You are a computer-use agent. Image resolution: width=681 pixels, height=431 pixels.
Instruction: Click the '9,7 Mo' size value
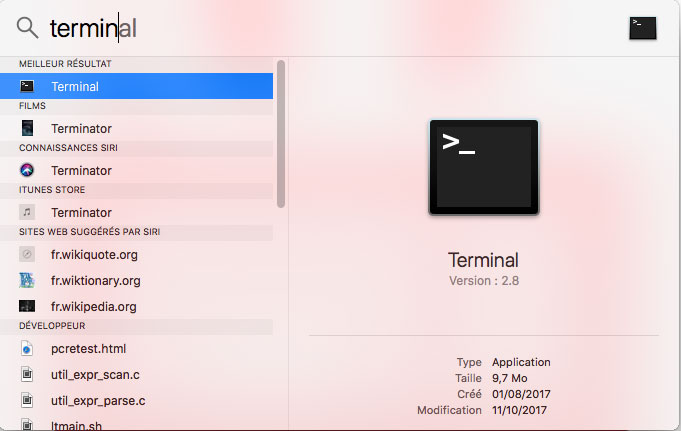click(x=509, y=378)
